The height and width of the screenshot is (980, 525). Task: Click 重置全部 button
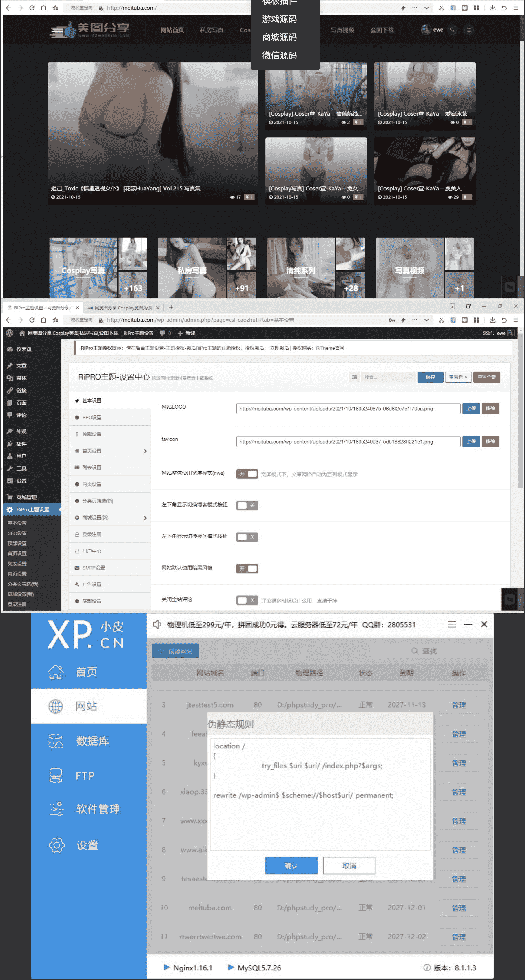486,377
